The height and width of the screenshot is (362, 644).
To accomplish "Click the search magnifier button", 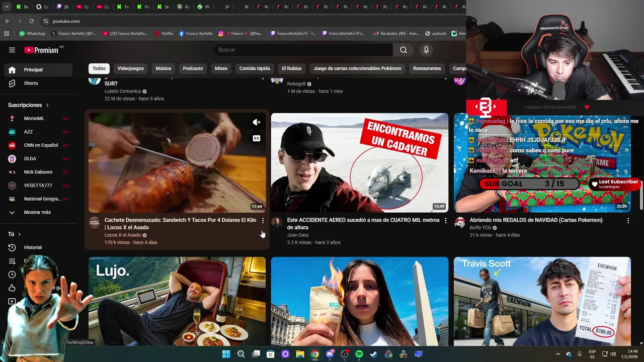I will point(404,50).
